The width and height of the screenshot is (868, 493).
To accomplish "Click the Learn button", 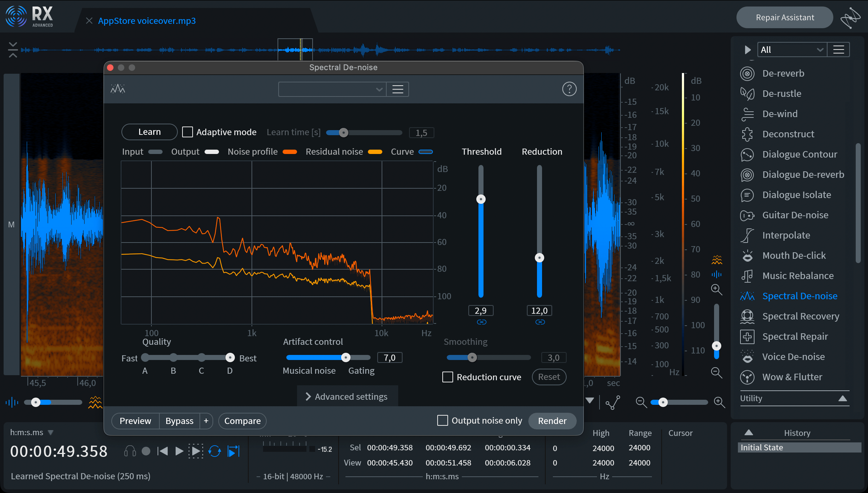I will tap(149, 132).
